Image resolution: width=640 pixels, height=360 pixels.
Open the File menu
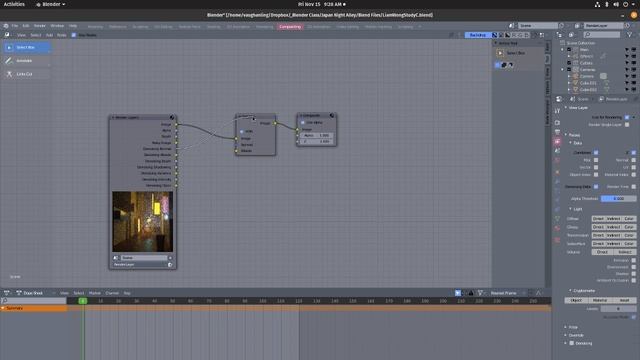click(15, 26)
